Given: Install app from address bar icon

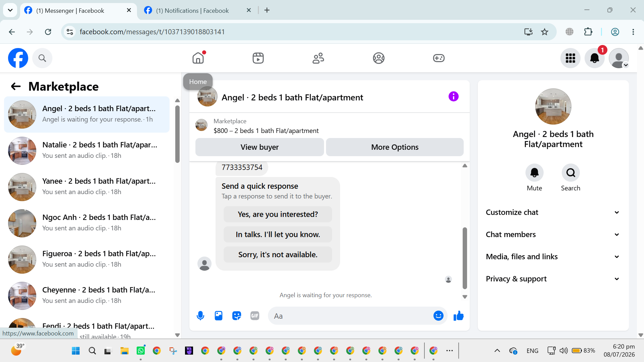Looking at the screenshot, I should coord(528,32).
